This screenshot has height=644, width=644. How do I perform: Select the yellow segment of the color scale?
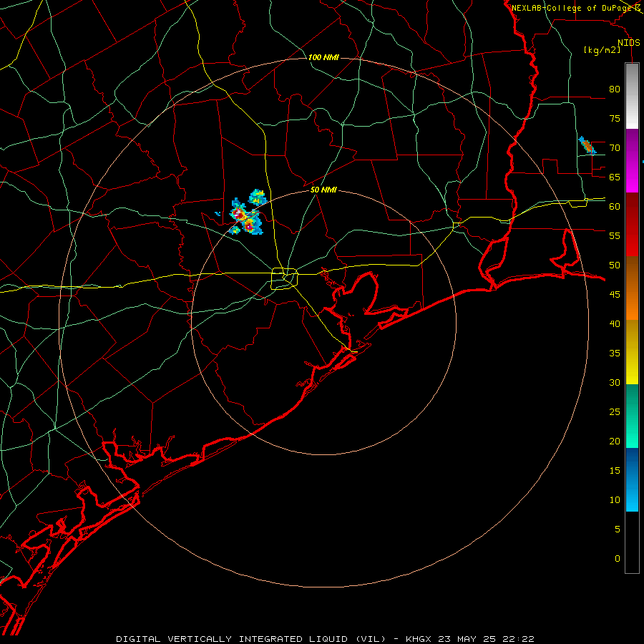click(632, 352)
